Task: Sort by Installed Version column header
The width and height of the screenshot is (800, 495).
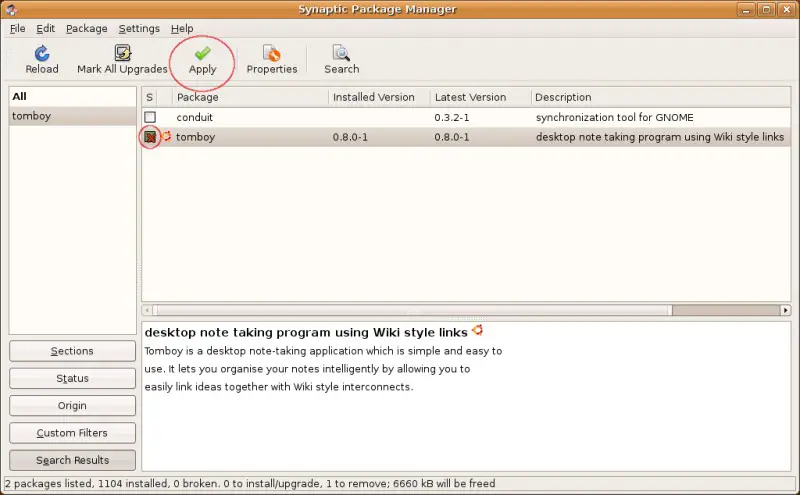Action: click(x=380, y=97)
